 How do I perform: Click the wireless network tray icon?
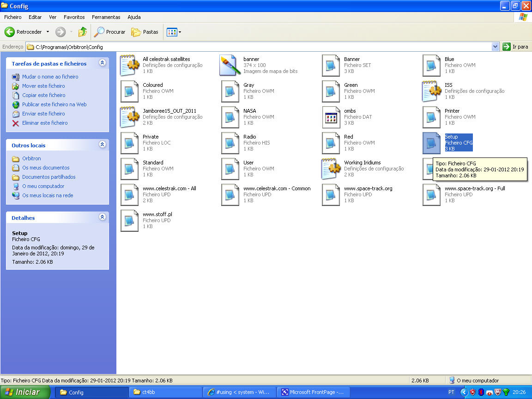[506, 392]
